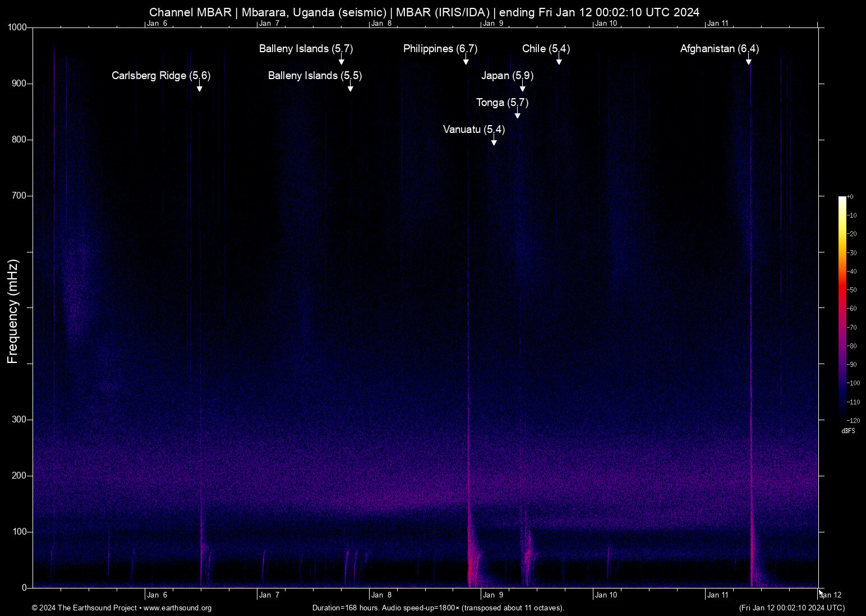The width and height of the screenshot is (866, 616).
Task: Click the Vanuatu (5.4) arrow marker
Action: pyautogui.click(x=494, y=140)
